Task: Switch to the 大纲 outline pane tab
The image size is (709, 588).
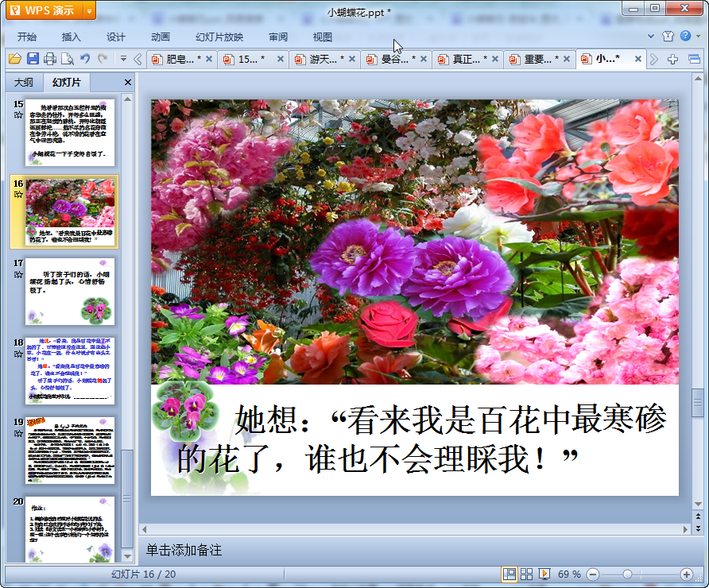Action: [24, 83]
